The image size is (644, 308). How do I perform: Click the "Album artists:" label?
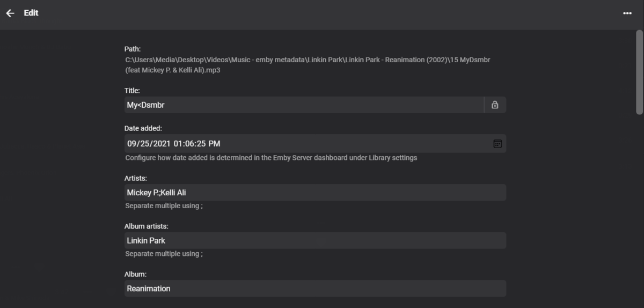click(147, 226)
